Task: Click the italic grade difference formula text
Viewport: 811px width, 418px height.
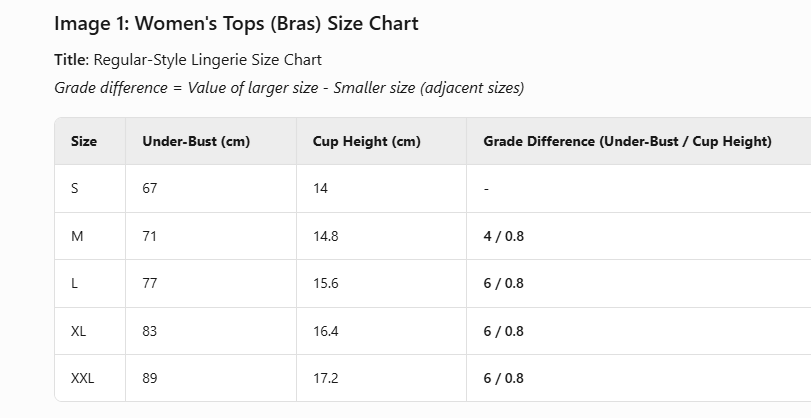Action: coord(289,88)
